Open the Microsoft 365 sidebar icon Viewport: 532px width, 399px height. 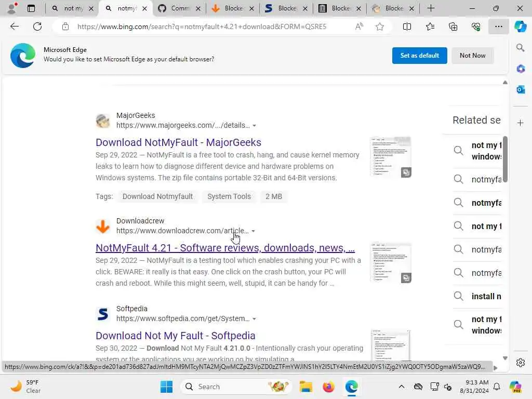pyautogui.click(x=521, y=69)
